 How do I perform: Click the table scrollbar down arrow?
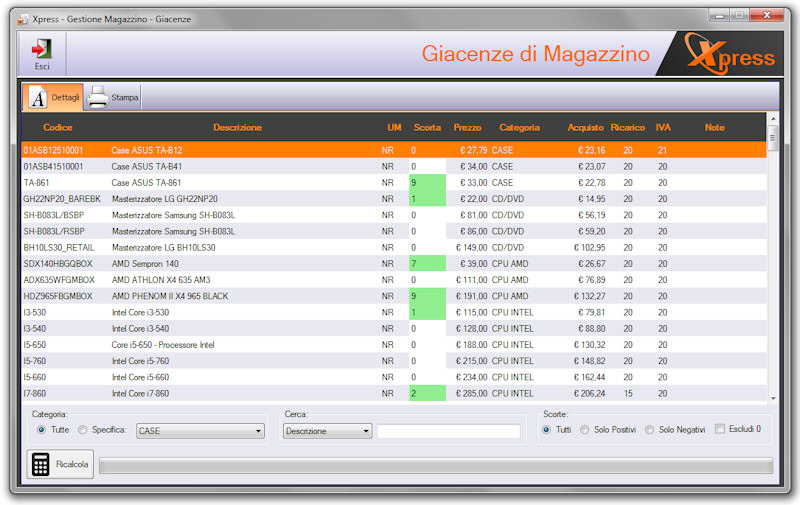(773, 398)
